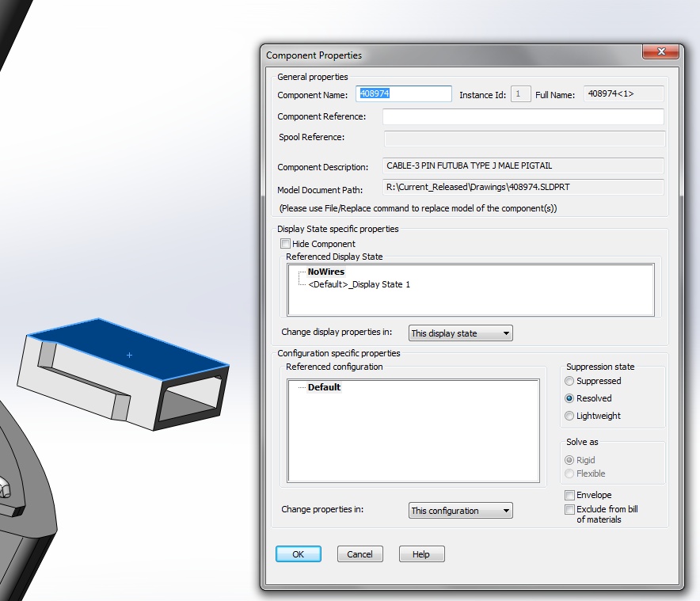Click the Component Properties title bar
Viewport: 700px width, 601px height.
451,55
